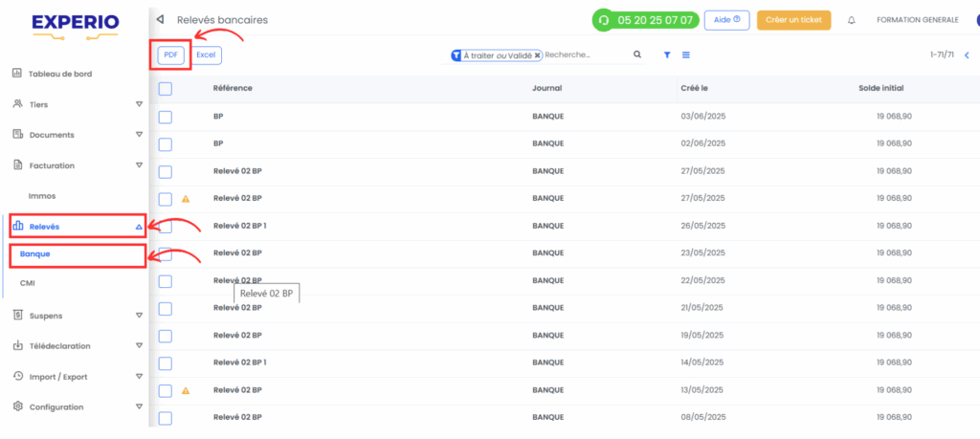980x439 pixels.
Task: Select the checkbox for the 26/05/2025 row
Action: tap(165, 226)
